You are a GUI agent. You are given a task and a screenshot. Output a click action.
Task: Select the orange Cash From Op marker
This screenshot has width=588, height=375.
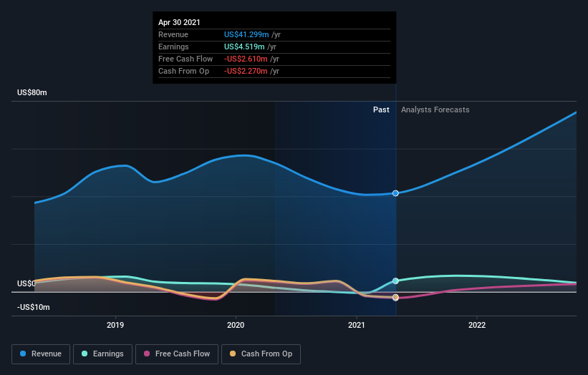pos(395,298)
